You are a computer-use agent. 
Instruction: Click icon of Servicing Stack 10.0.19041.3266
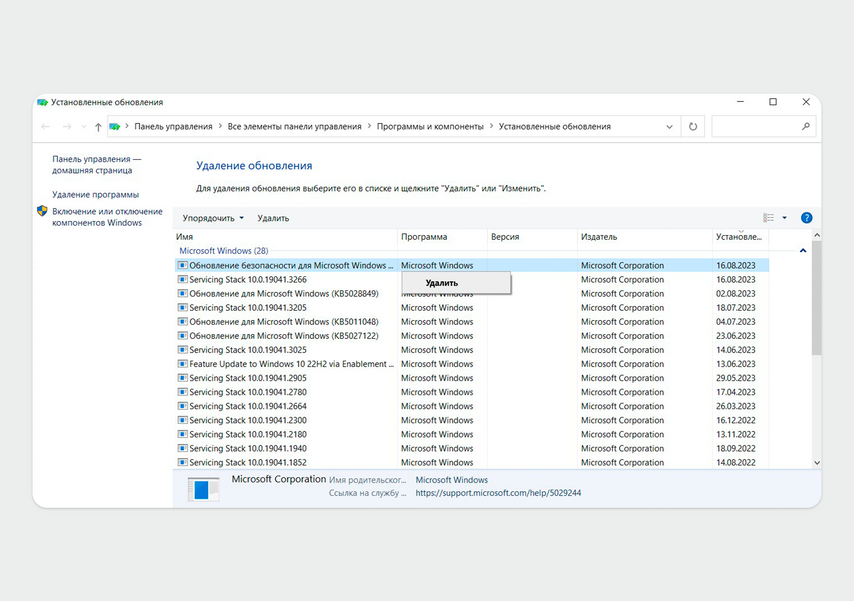[182, 280]
